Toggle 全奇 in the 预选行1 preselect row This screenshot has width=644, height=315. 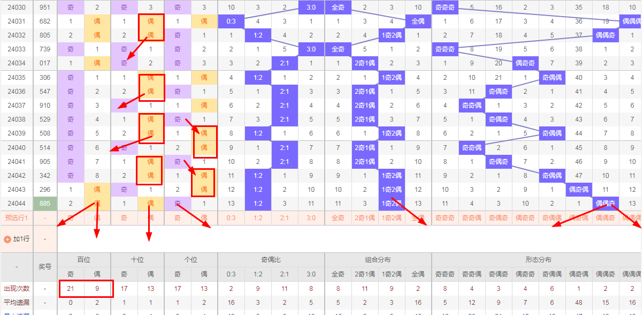click(x=338, y=218)
